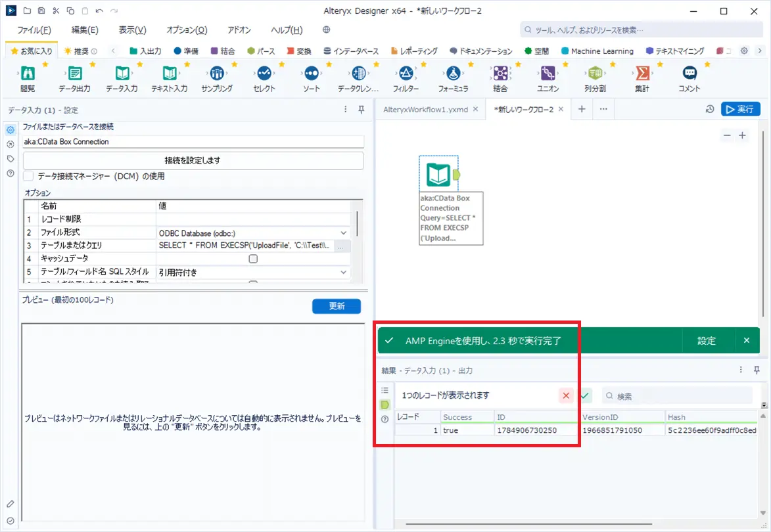
Task: Enable the DCM データ接続マネージャー checkbox
Action: click(x=29, y=176)
